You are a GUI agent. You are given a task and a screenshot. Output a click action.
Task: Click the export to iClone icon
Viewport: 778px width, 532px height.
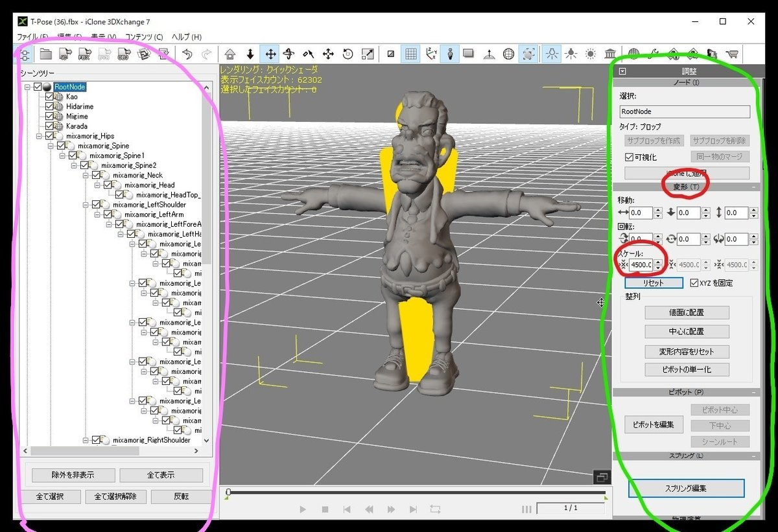coord(65,54)
